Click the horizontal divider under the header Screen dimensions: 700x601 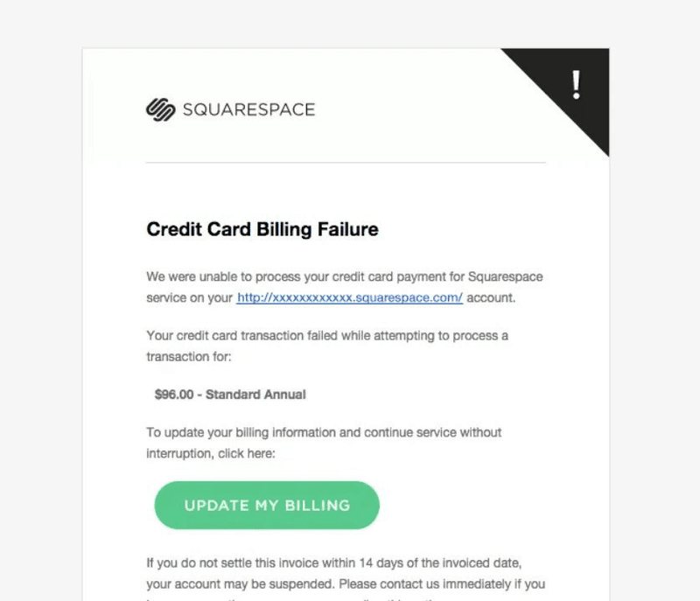(x=346, y=160)
